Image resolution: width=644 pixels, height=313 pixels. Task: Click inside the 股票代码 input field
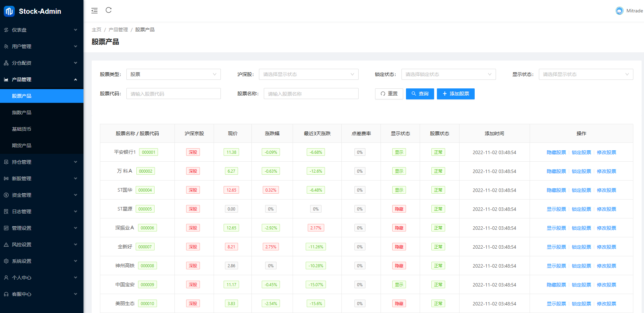point(173,93)
